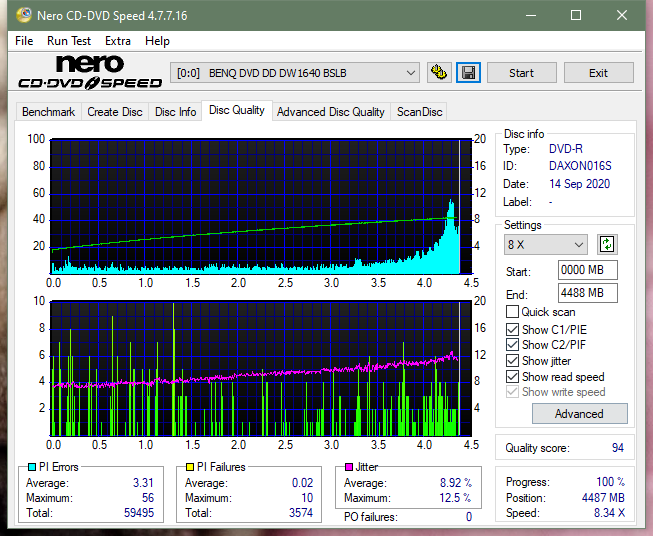Viewport: 653px width, 536px height.
Task: Click the Quality score value 94
Action: (x=618, y=448)
